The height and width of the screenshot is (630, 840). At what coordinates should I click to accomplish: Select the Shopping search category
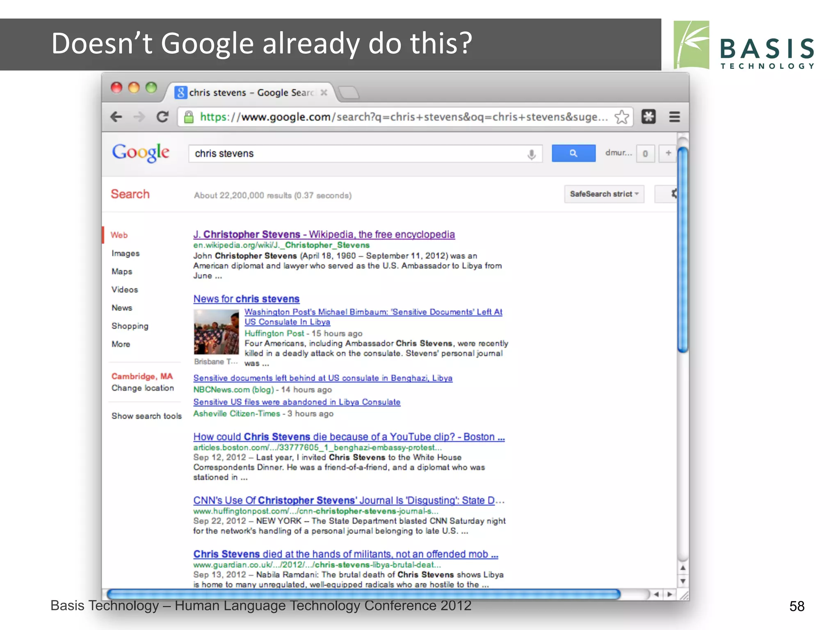(x=130, y=326)
